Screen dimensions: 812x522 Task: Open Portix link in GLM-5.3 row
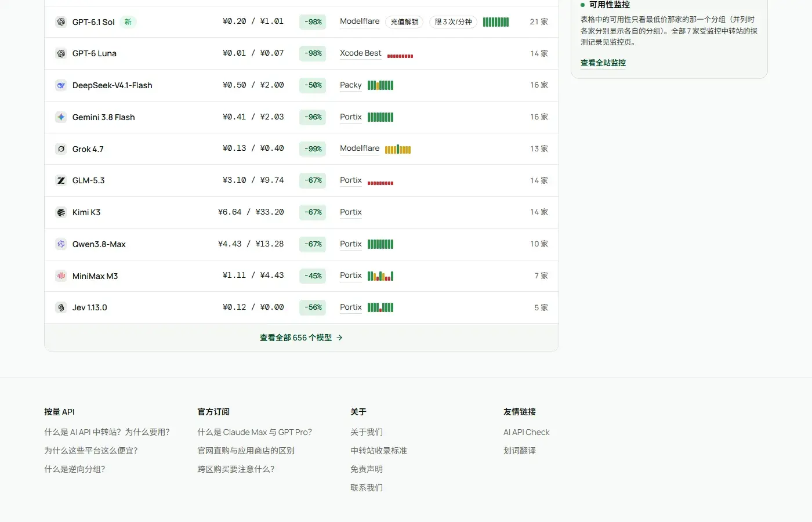coord(351,180)
